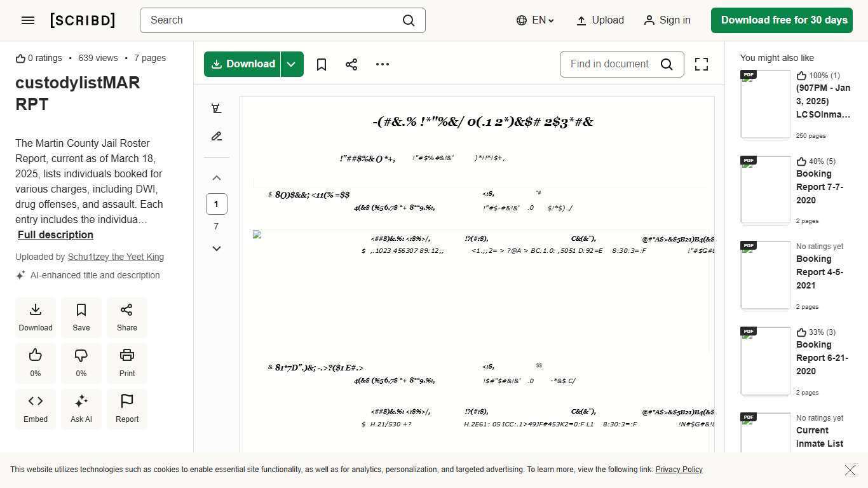Enter fullscreen view mode

pyautogui.click(x=702, y=64)
